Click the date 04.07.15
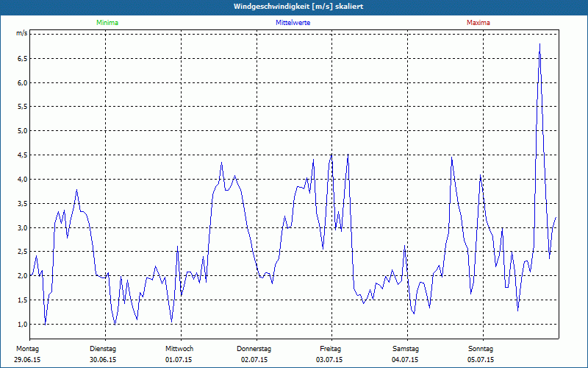 pos(405,360)
